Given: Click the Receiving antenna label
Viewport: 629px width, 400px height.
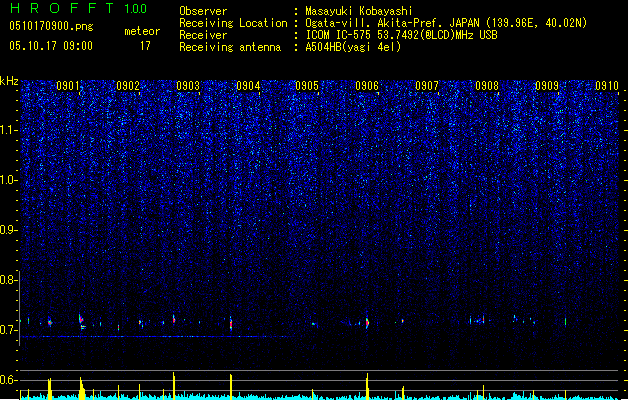Looking at the screenshot, I should coord(230,47).
